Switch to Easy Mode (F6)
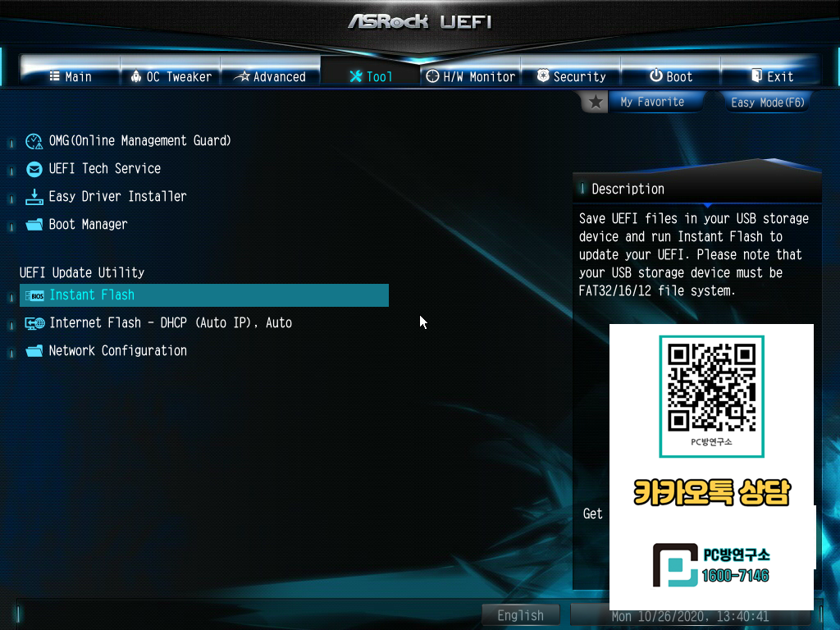This screenshot has height=630, width=840. click(x=768, y=102)
